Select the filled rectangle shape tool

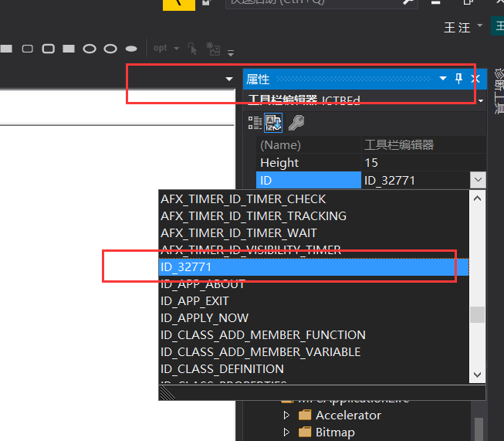(x=5, y=49)
